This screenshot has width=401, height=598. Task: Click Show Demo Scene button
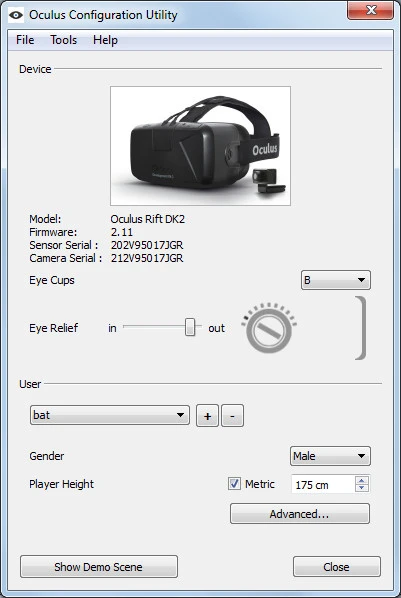[99, 567]
